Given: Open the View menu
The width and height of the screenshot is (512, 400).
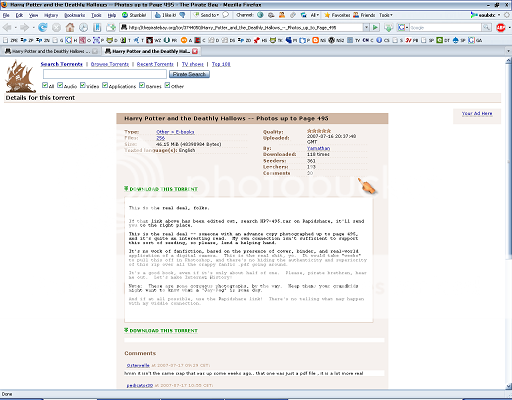Looking at the screenshot, I should pos(33,15).
